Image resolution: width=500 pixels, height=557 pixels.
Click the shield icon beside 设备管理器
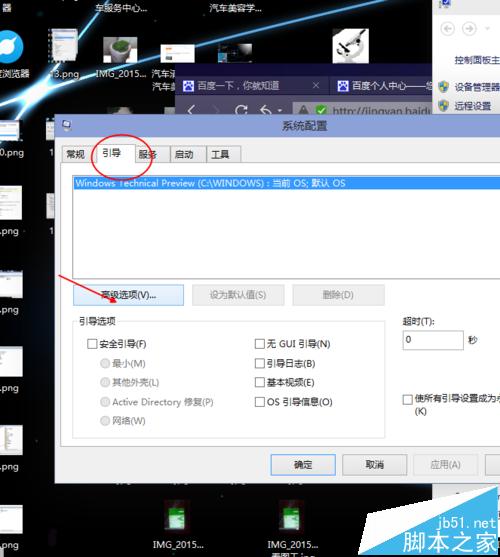click(444, 86)
